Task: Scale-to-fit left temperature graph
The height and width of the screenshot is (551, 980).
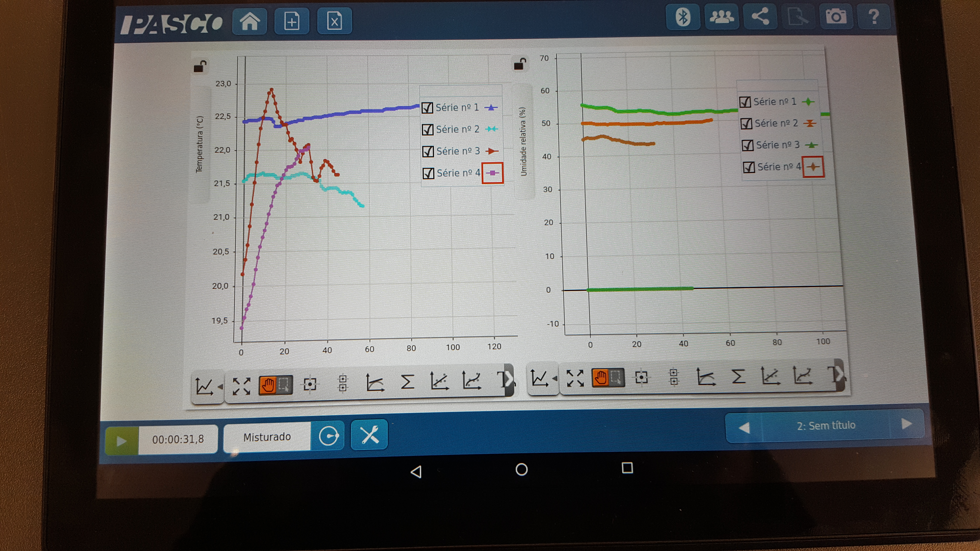Action: coord(241,386)
